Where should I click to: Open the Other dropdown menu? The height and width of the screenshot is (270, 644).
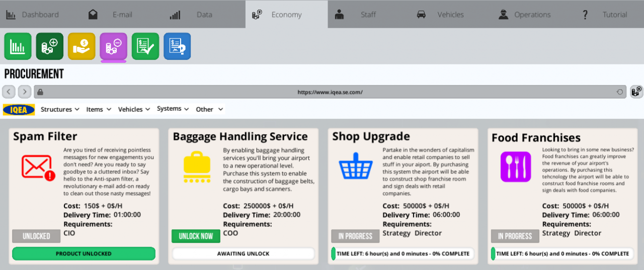(209, 109)
